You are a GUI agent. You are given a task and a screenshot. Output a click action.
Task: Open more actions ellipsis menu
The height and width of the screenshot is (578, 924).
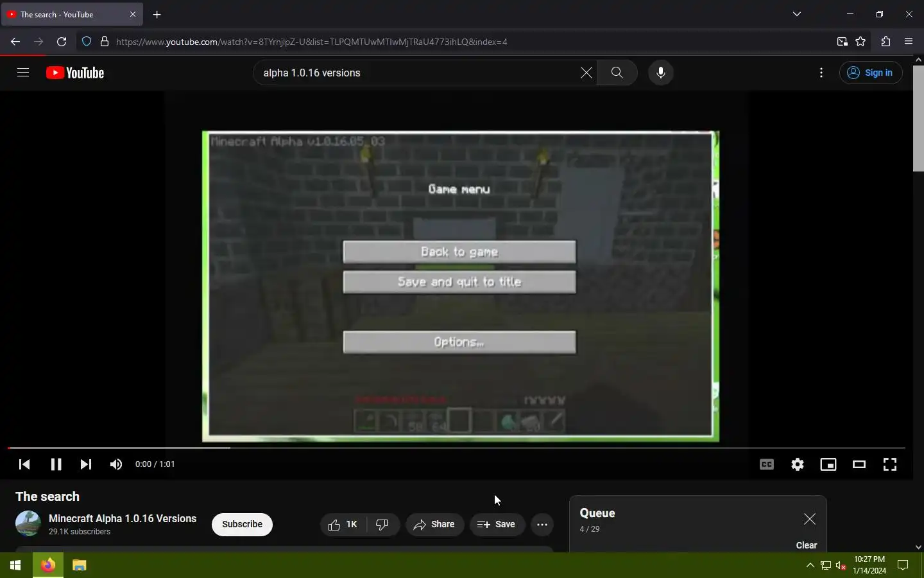[542, 525]
